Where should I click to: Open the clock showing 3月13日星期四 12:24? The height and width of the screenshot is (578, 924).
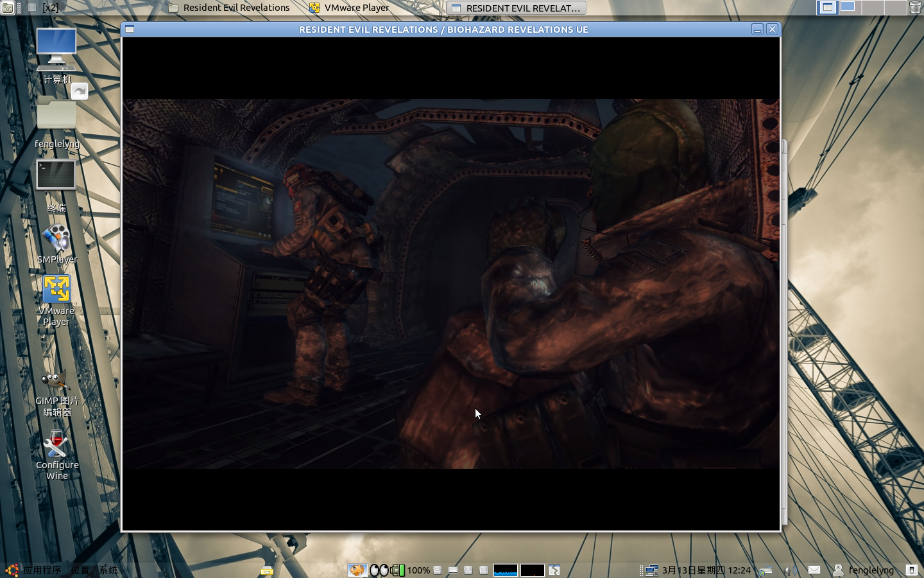706,570
